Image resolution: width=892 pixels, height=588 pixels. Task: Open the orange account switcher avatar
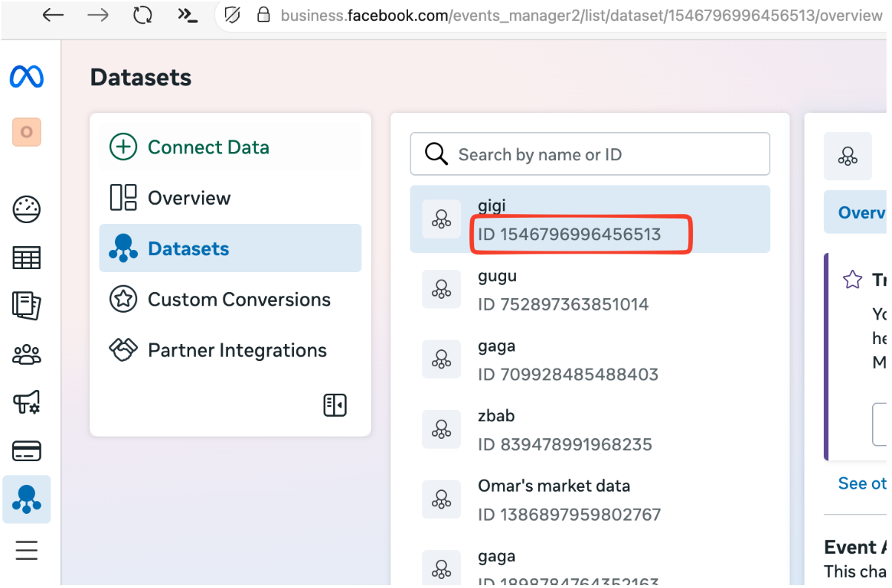pos(27,132)
